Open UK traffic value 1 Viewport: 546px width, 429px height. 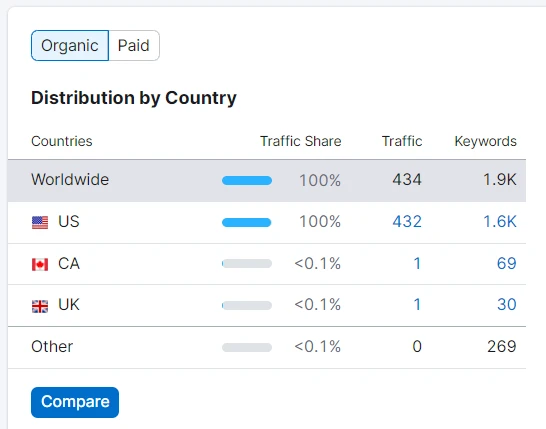(x=417, y=304)
